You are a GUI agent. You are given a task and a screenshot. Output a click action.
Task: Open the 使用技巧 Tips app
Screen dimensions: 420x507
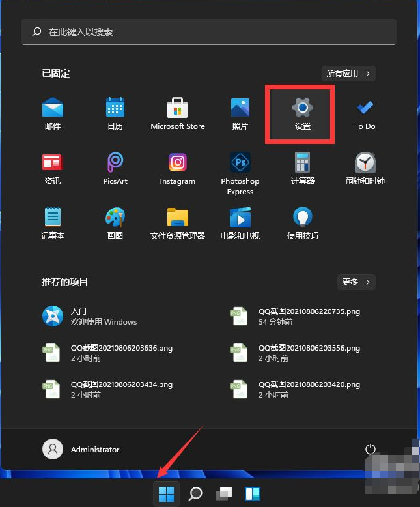click(x=302, y=224)
